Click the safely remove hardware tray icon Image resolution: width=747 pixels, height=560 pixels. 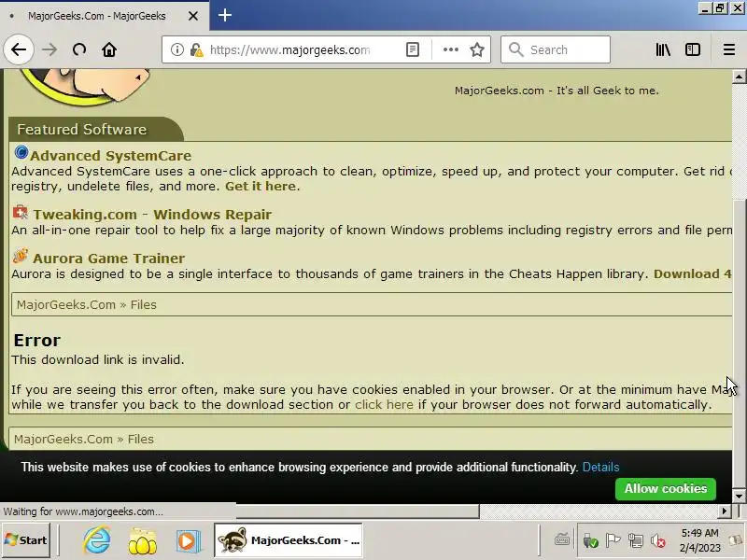pyautogui.click(x=590, y=541)
